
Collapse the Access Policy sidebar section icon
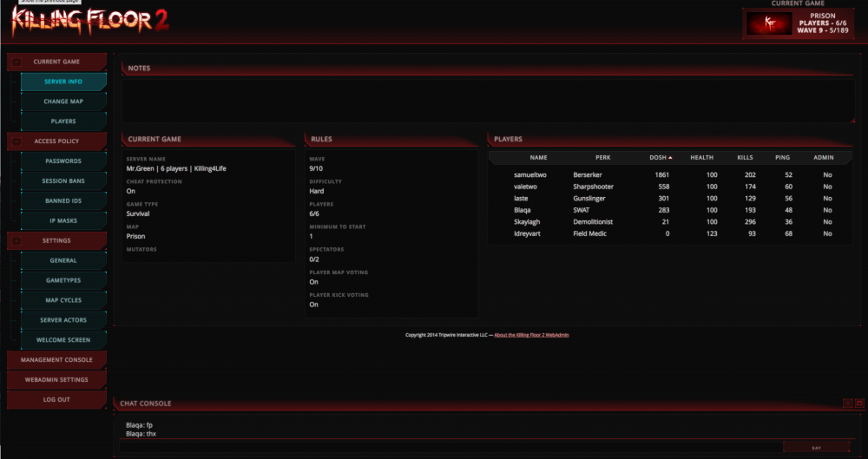[x=16, y=141]
